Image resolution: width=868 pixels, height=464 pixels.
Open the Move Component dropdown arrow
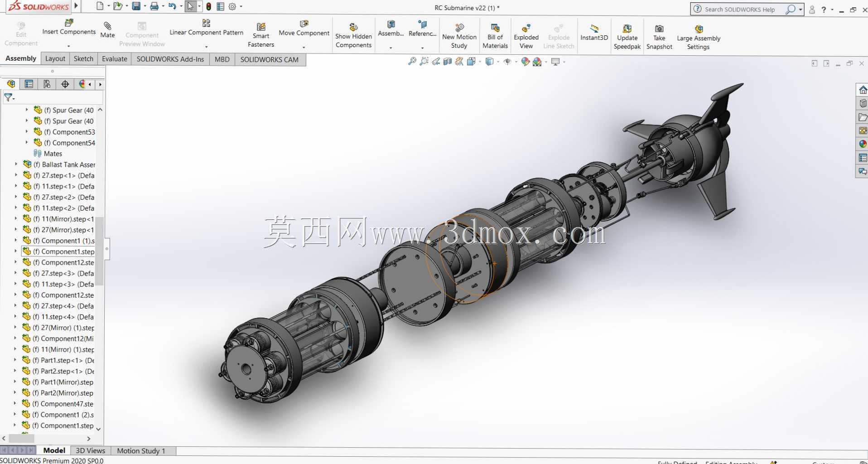(304, 47)
